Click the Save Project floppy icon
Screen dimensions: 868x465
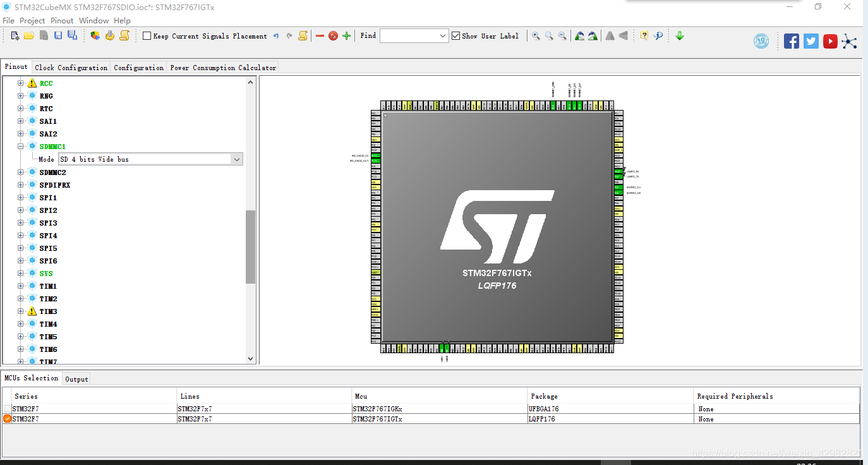click(58, 36)
